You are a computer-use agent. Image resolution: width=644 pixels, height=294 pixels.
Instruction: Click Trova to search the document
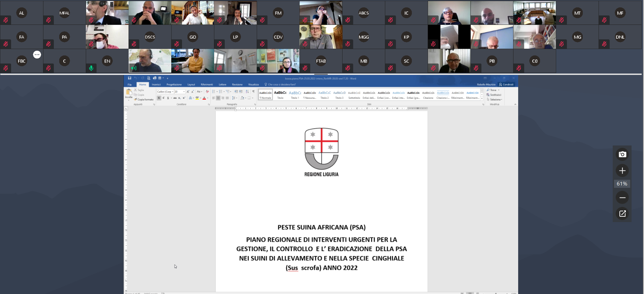pos(491,90)
